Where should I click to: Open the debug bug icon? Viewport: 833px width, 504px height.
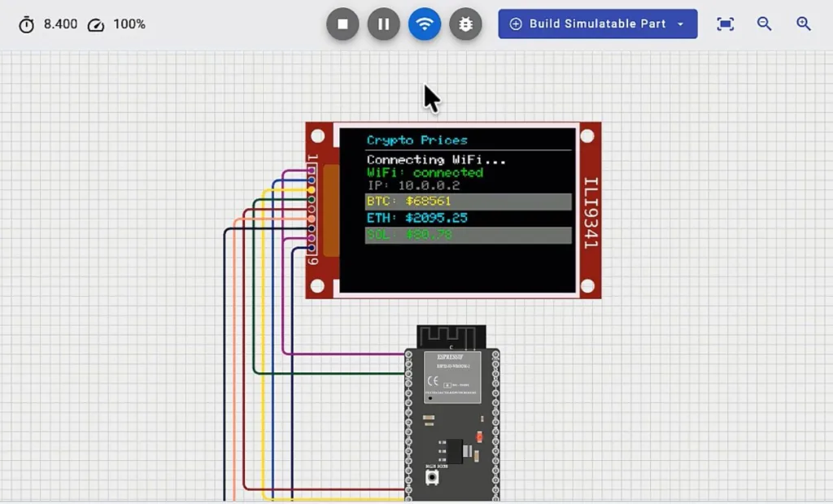465,24
